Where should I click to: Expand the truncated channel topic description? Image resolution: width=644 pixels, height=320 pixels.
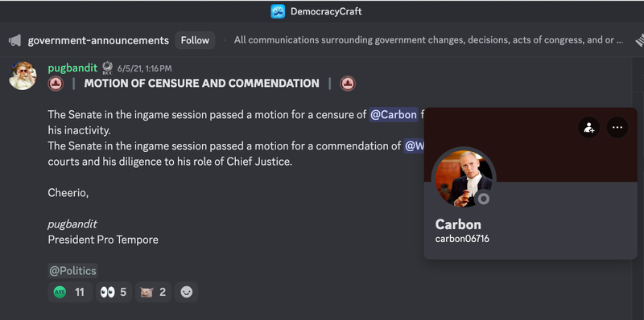(x=428, y=40)
